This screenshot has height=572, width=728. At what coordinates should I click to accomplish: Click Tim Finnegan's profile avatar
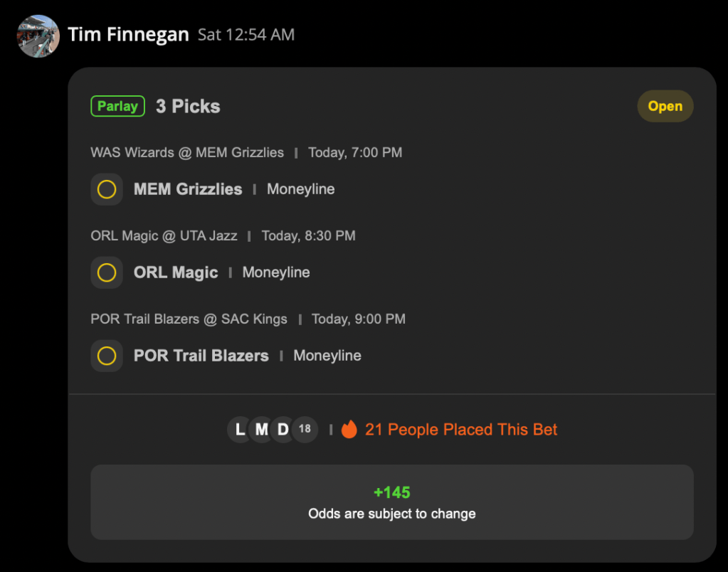38,36
